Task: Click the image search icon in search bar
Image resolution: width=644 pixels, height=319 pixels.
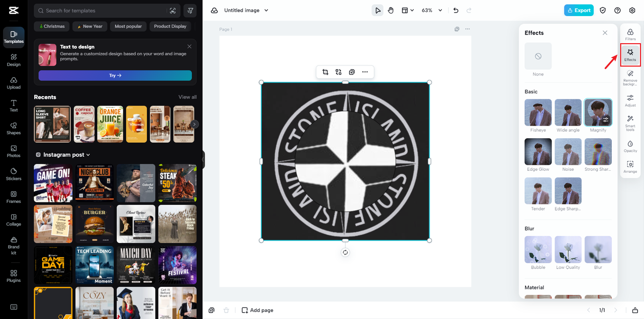Action: click(x=173, y=11)
